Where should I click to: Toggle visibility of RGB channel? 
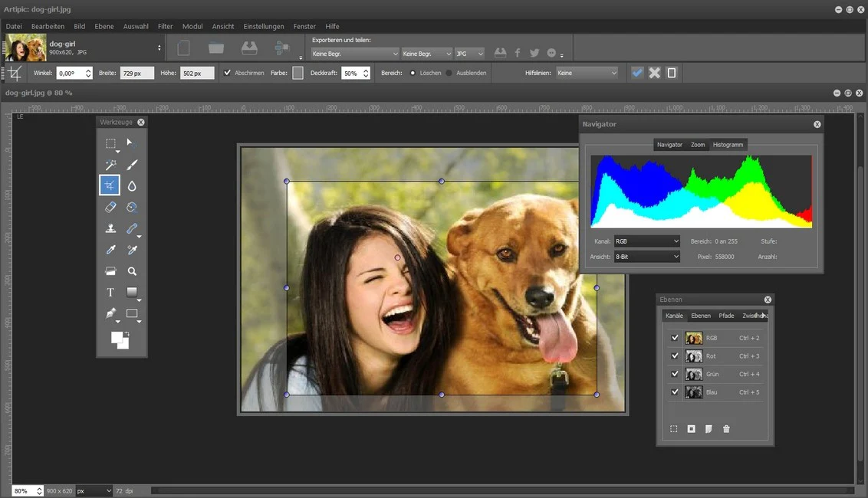[x=675, y=338]
